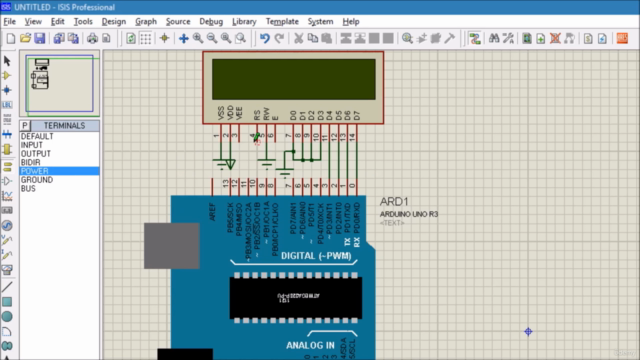The image size is (640, 360).
Task: Copy the selection to the clipboard
Action: (313, 38)
